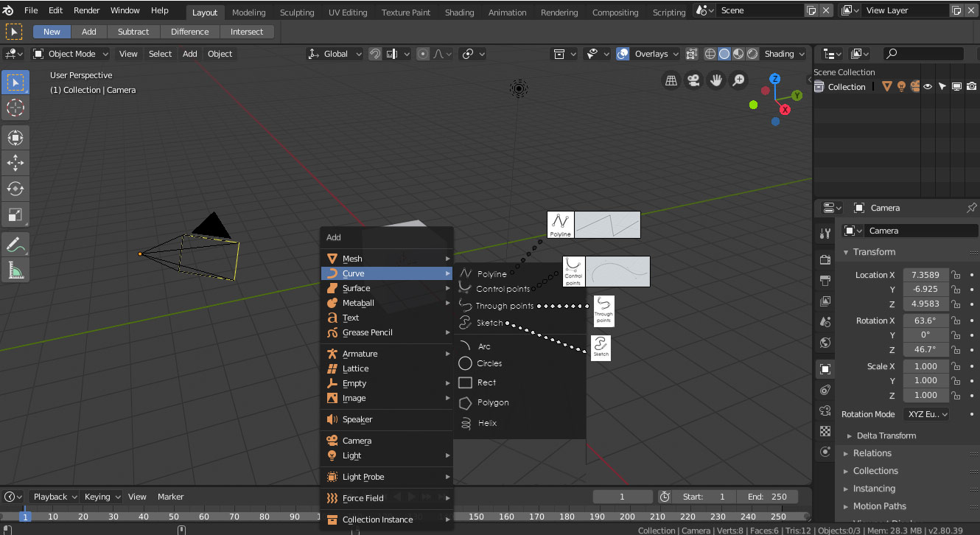This screenshot has height=535, width=980.
Task: Click the Blender logo menu icon
Action: coord(8,10)
